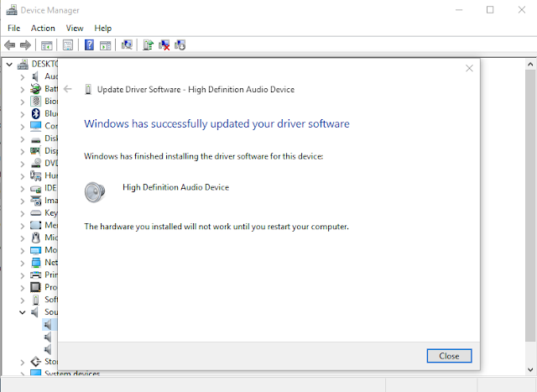Select the Human Interface Devices icon
The width and height of the screenshot is (537, 392).
35,175
